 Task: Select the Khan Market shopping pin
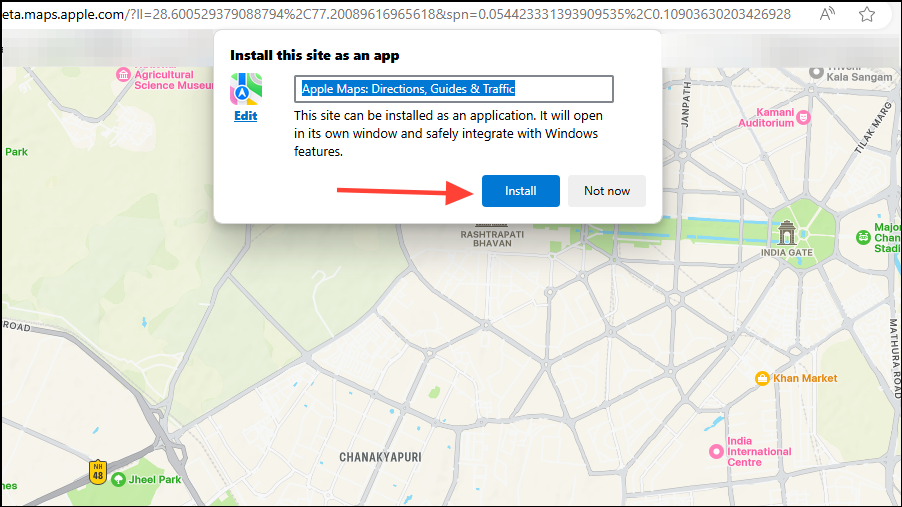[x=762, y=378]
